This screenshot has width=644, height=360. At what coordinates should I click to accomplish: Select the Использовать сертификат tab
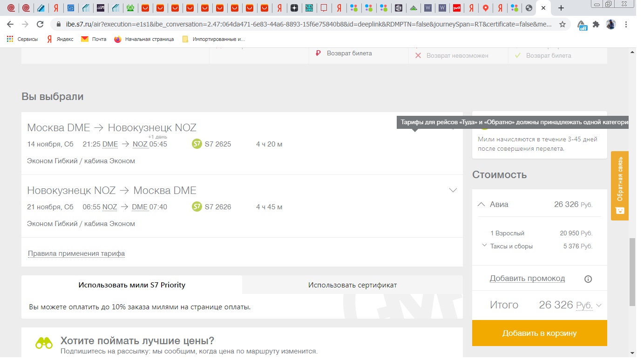353,285
